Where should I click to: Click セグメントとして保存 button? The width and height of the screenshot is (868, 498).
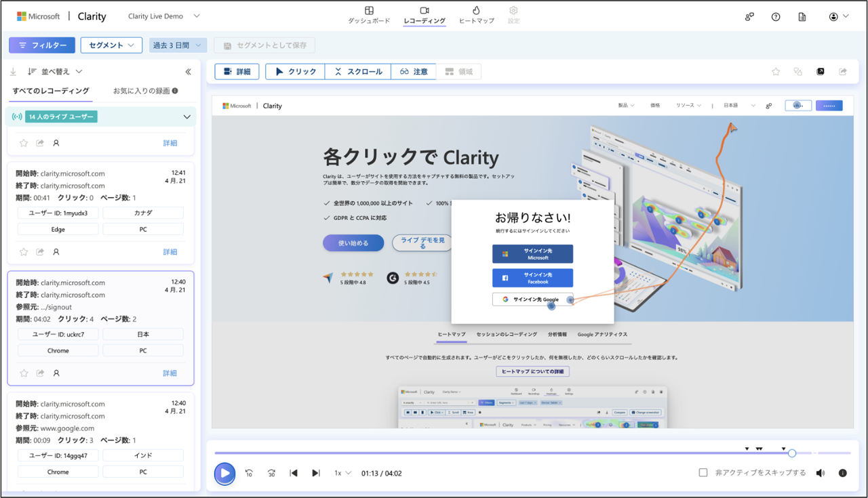tap(264, 45)
